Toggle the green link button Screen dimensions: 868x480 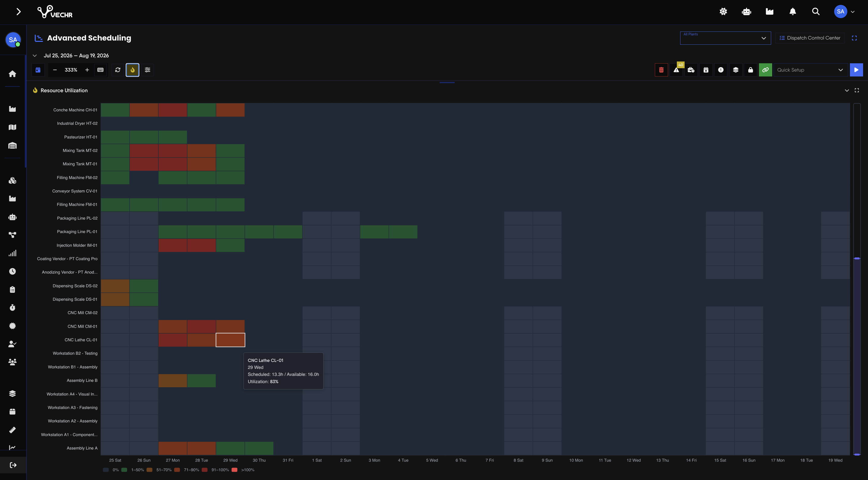click(765, 70)
